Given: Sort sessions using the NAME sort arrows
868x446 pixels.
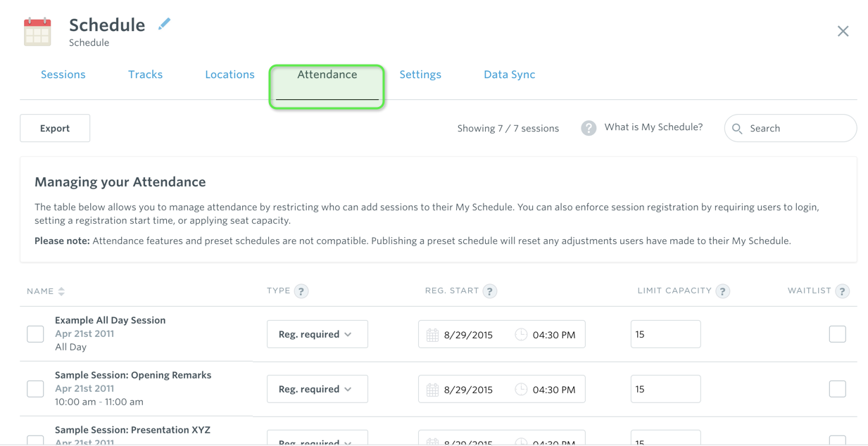Looking at the screenshot, I should click(x=61, y=291).
